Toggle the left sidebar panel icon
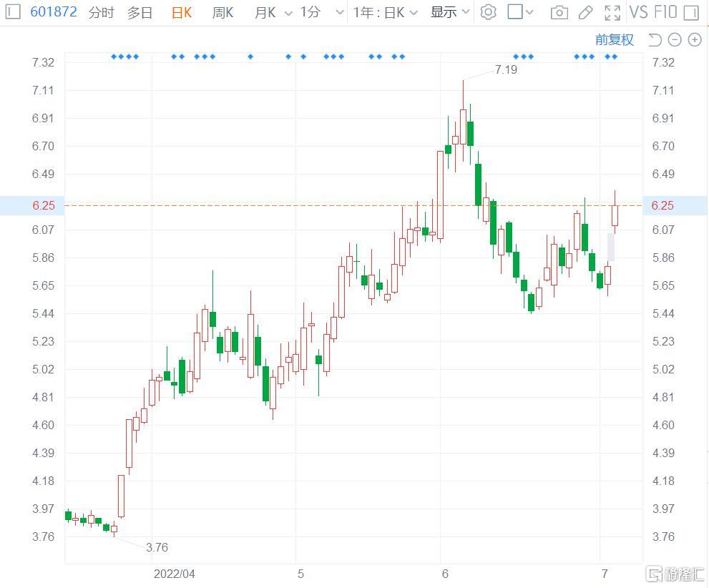 pyautogui.click(x=12, y=11)
